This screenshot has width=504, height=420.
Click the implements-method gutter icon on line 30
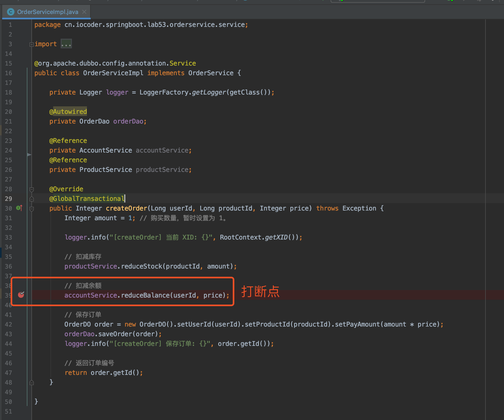point(19,208)
